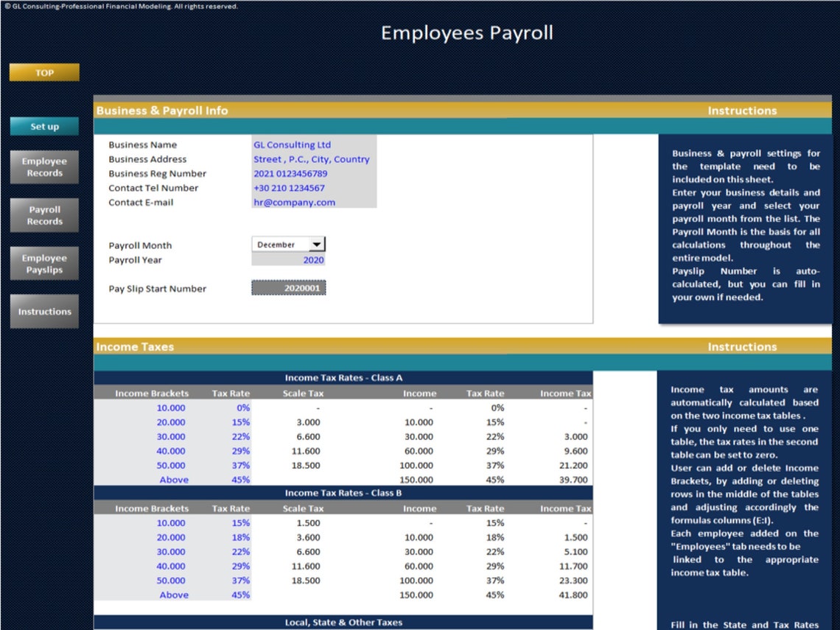The height and width of the screenshot is (630, 840).
Task: Click the 0% tax rate in Class A
Action: pos(243,407)
